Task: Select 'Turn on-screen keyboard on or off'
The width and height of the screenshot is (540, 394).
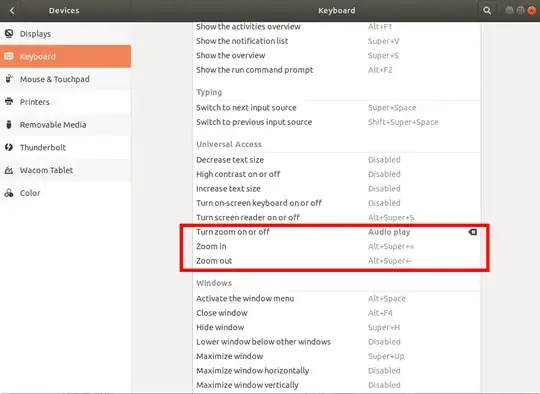Action: click(x=336, y=203)
